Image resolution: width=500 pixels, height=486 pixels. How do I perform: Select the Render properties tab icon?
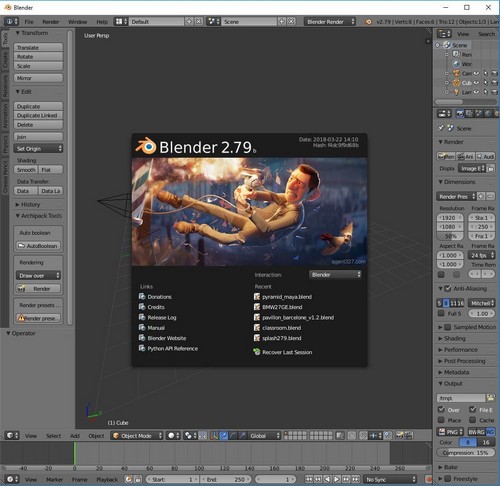click(x=460, y=114)
